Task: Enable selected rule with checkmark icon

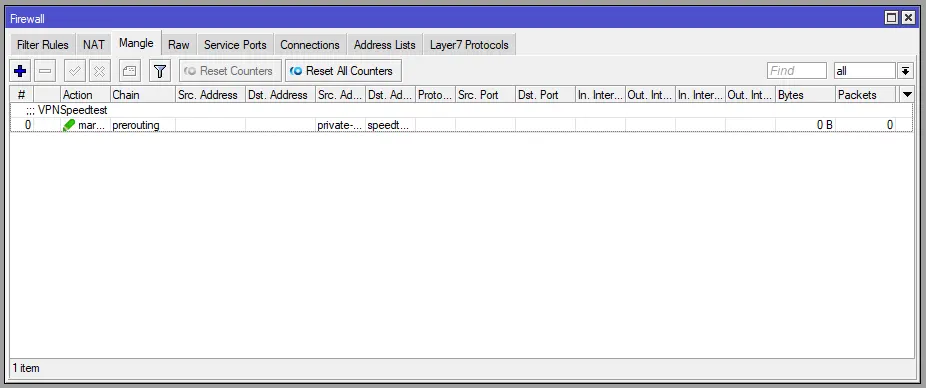Action: tap(74, 71)
